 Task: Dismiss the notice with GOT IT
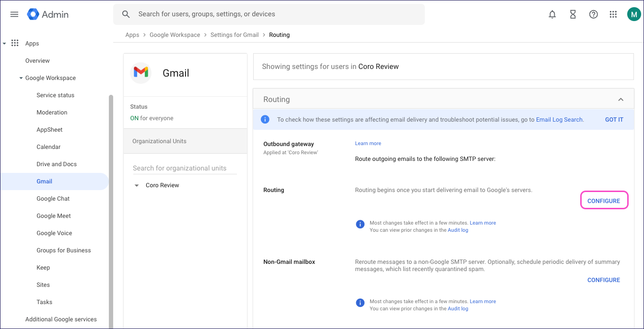pyautogui.click(x=614, y=120)
